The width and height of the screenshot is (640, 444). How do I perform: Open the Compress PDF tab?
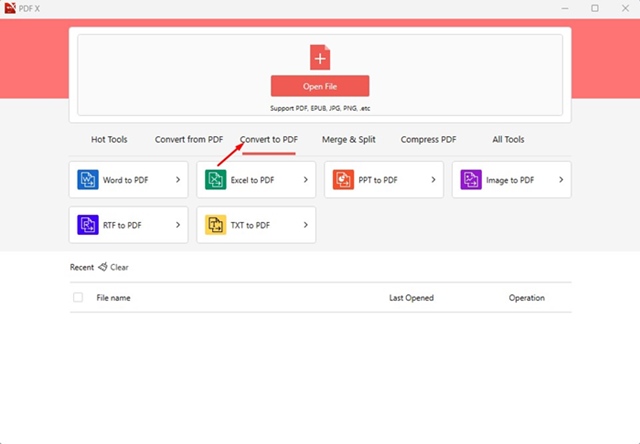428,140
